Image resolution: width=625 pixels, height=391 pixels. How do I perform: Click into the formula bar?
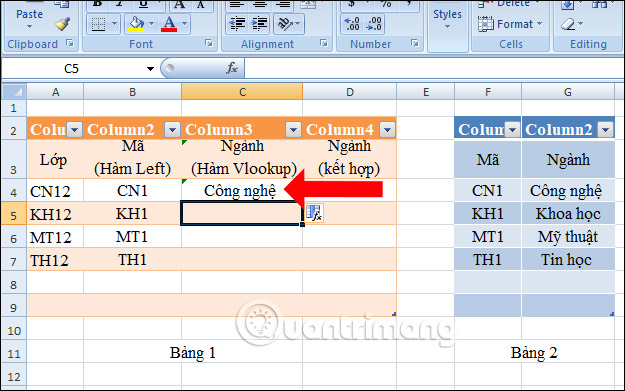tap(434, 69)
